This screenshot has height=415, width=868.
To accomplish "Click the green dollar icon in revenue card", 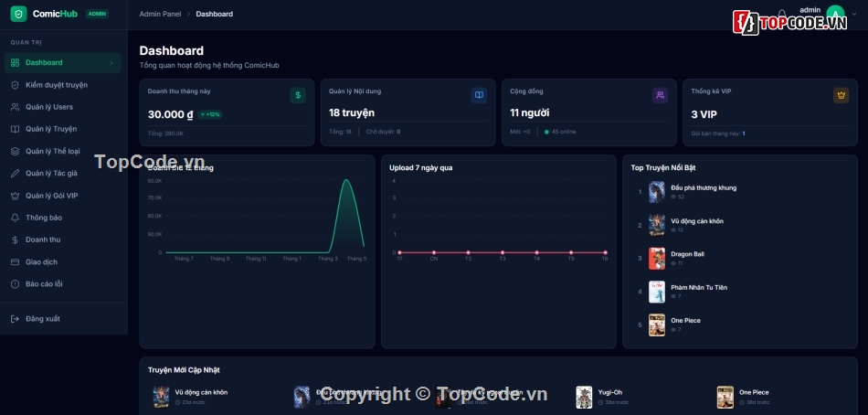I will coord(298,95).
